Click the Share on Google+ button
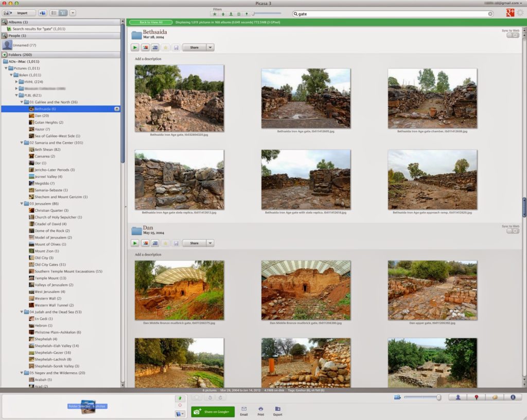Screen dimensions: 527x420 [x=213, y=411]
